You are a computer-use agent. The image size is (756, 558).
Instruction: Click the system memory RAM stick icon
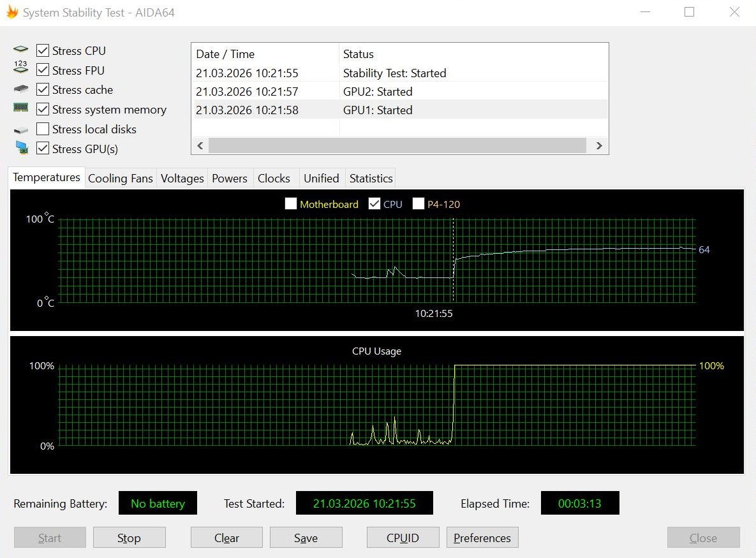click(x=20, y=108)
